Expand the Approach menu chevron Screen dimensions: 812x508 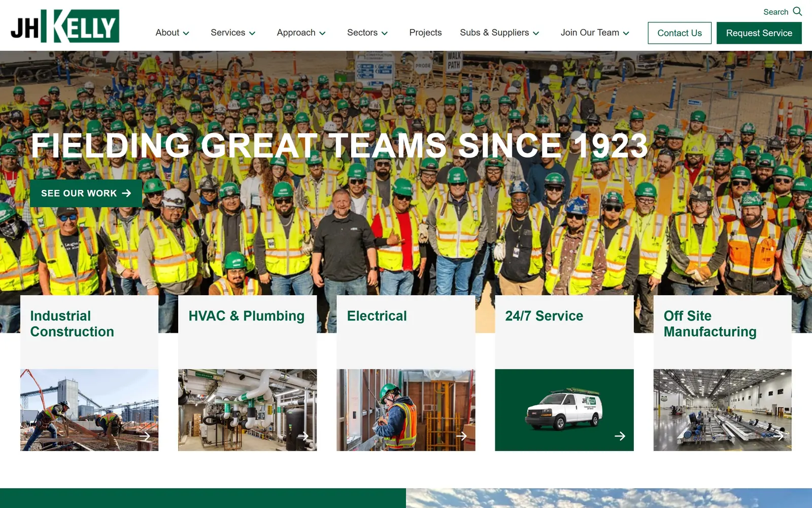322,33
